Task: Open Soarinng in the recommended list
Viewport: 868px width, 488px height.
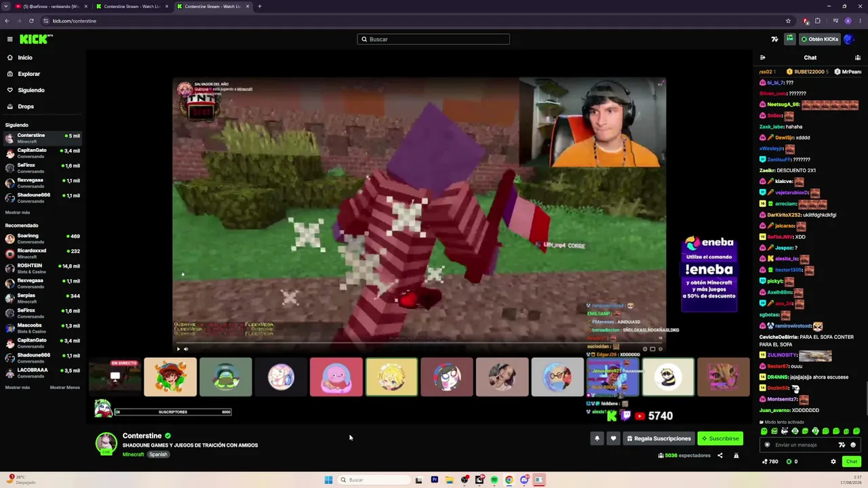Action: 42,239
